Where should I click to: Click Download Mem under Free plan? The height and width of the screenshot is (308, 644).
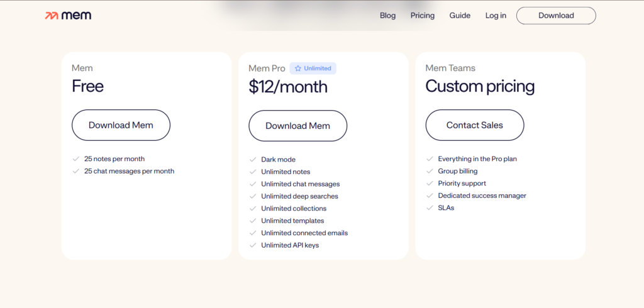point(121,125)
